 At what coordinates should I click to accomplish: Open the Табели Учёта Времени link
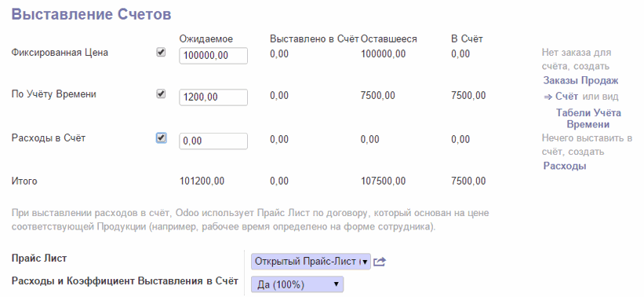point(588,119)
